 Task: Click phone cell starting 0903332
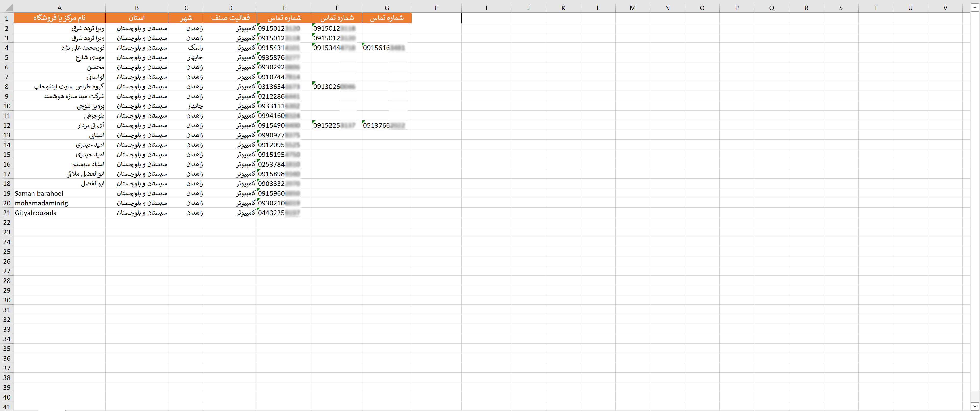pyautogui.click(x=285, y=184)
